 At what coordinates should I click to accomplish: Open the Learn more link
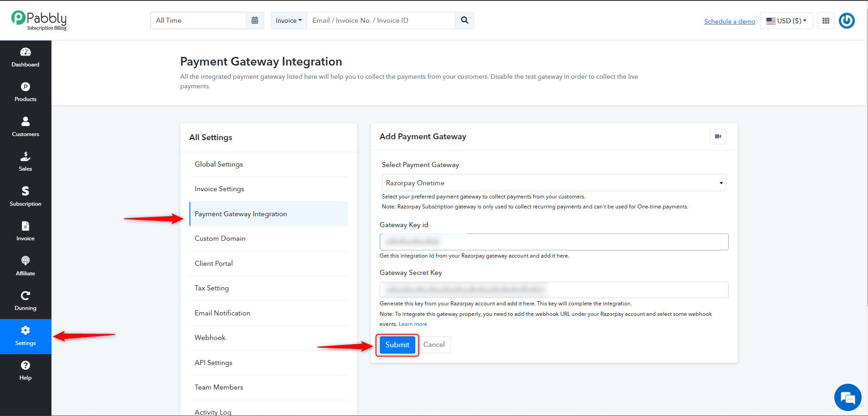tap(413, 324)
